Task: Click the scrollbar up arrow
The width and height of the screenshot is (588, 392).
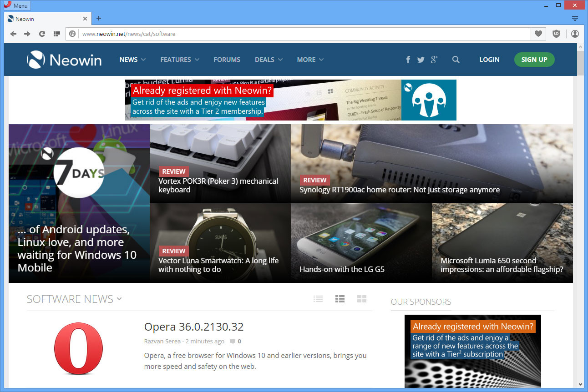Action: click(x=580, y=47)
